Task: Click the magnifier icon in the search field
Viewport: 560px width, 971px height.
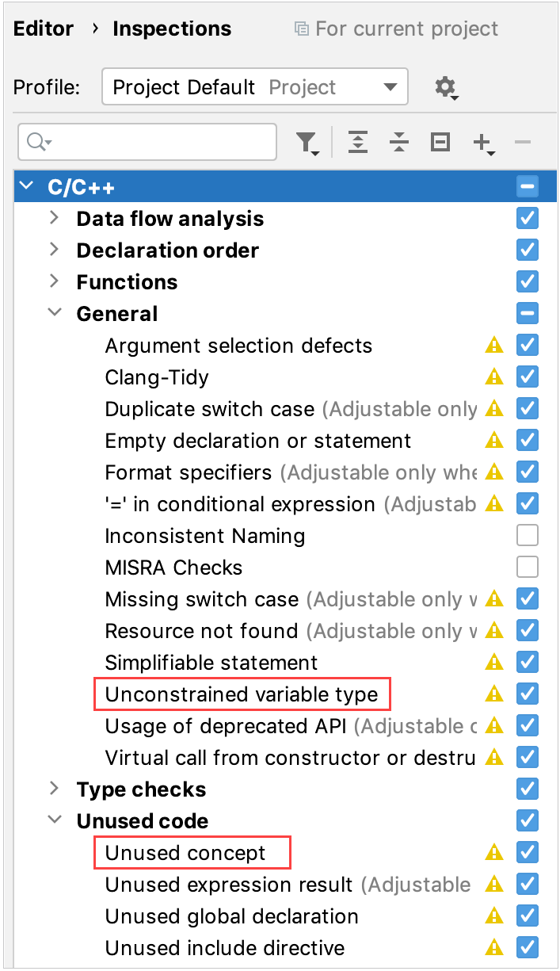Action: (x=36, y=142)
